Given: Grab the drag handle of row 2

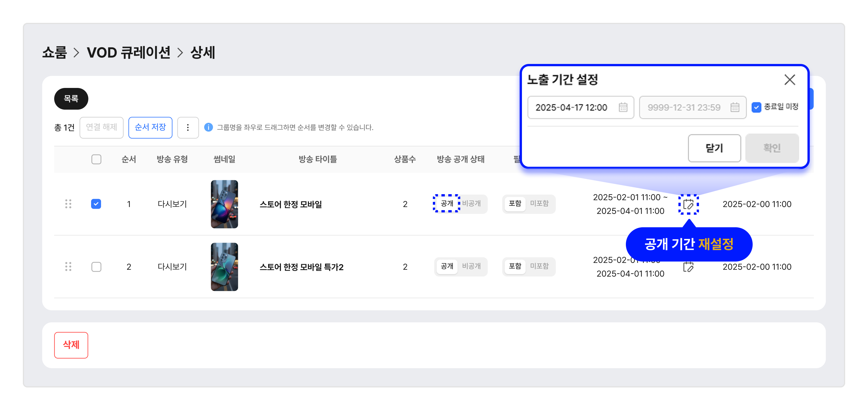Looking at the screenshot, I should pos(68,266).
